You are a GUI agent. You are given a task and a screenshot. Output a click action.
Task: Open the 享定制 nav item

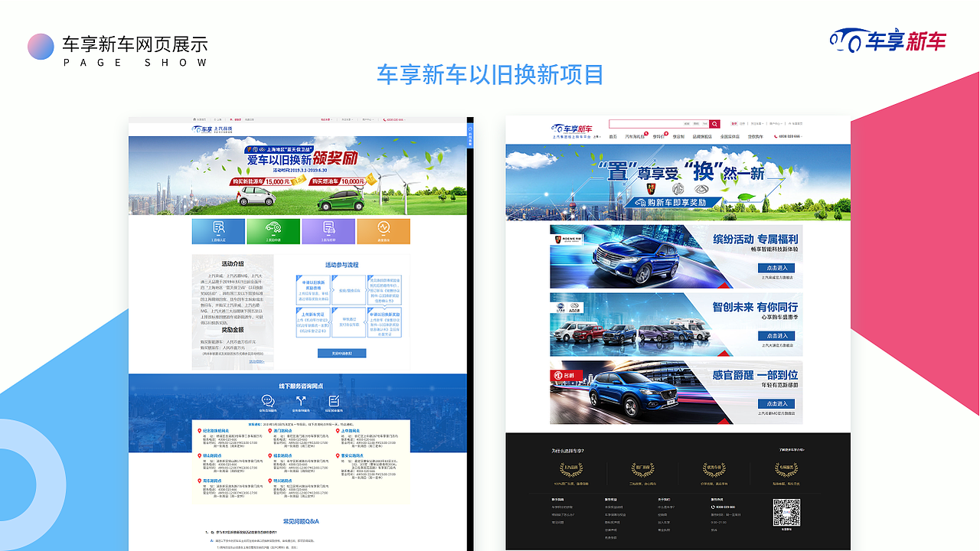[x=678, y=136]
